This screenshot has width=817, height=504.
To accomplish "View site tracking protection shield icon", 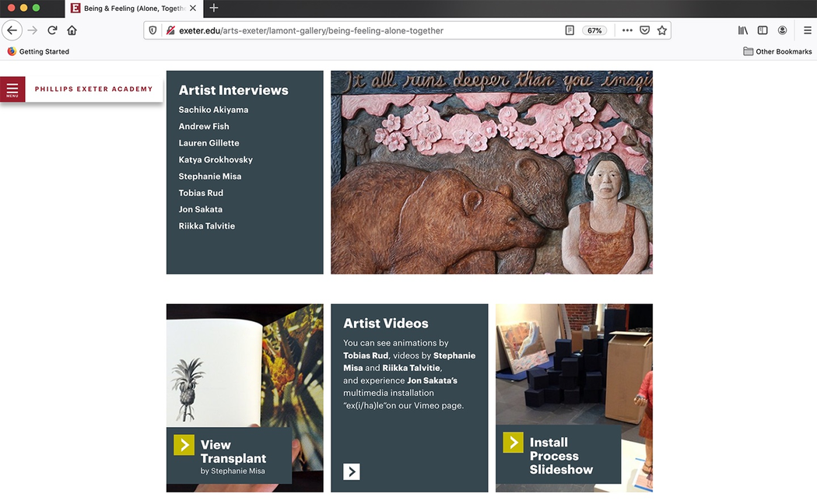I will click(153, 30).
